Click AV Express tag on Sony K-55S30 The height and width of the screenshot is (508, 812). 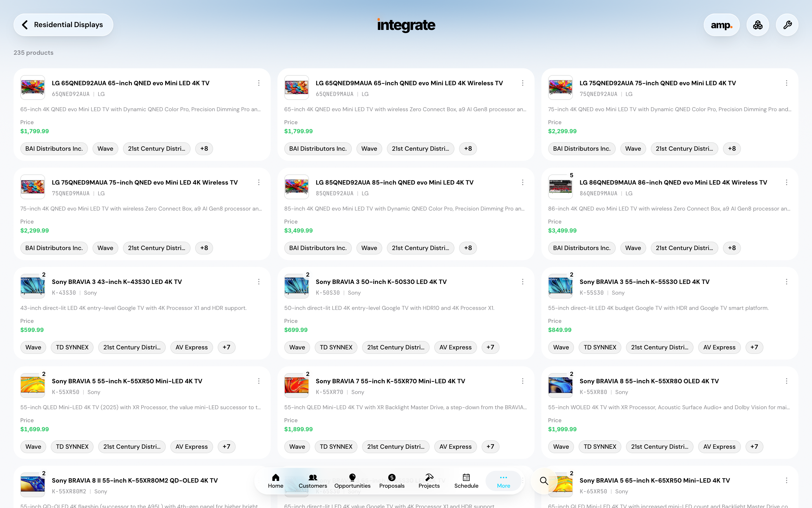720,347
